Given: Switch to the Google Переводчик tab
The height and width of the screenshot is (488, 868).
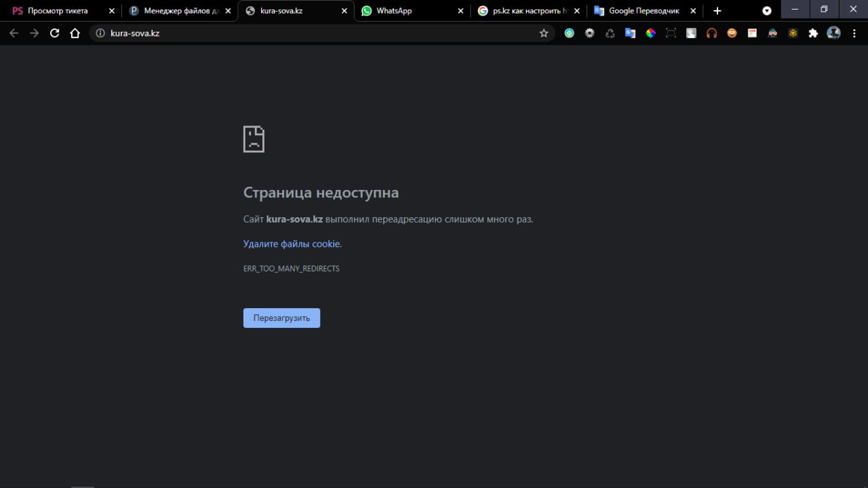Looking at the screenshot, I should 644,11.
